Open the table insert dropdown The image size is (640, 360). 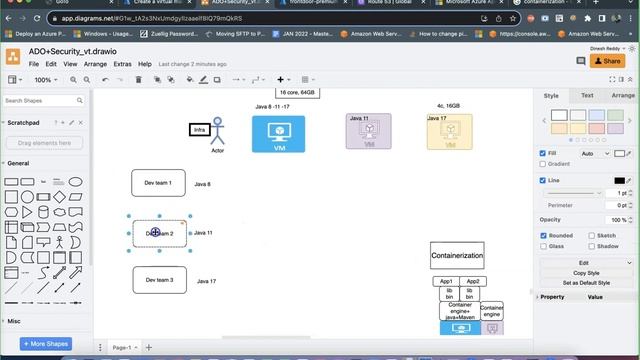pos(308,80)
